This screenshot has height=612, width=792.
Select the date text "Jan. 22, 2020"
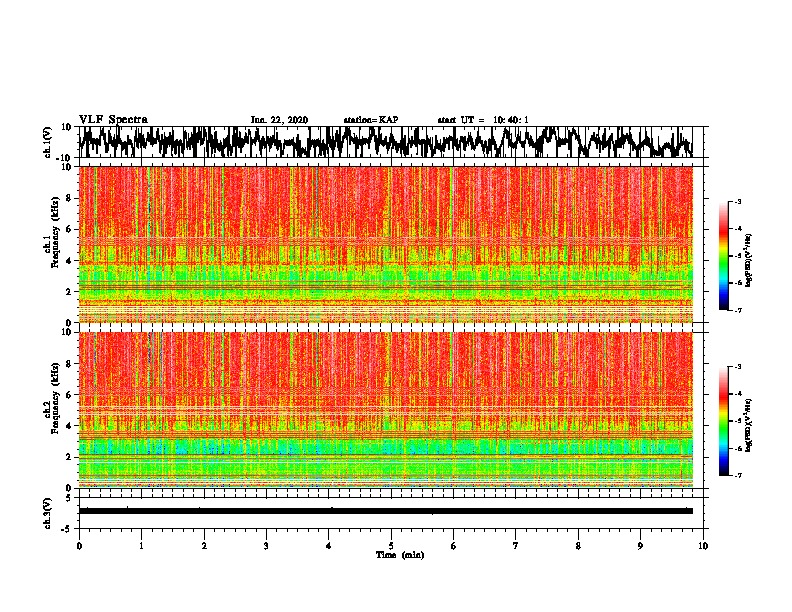coord(279,120)
